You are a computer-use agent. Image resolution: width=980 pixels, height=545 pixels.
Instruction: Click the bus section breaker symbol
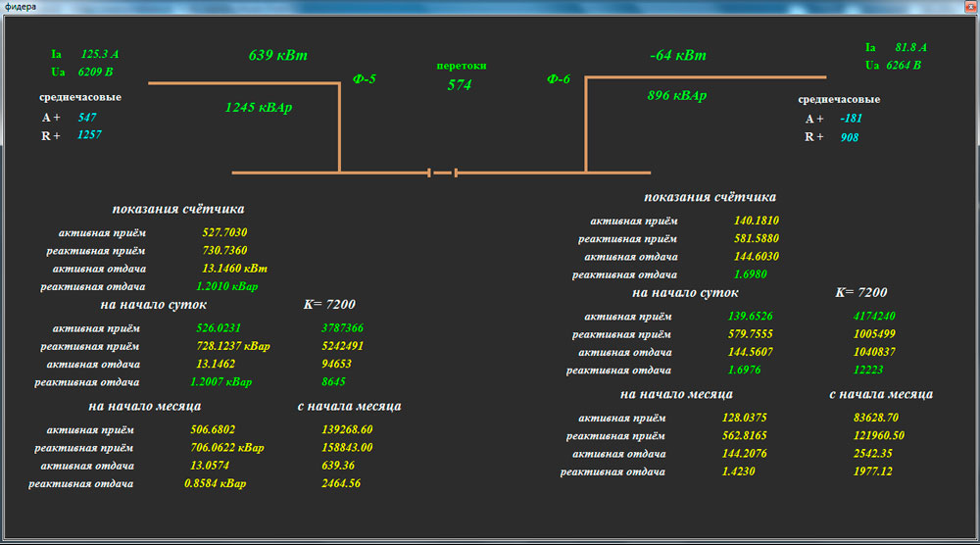443,173
